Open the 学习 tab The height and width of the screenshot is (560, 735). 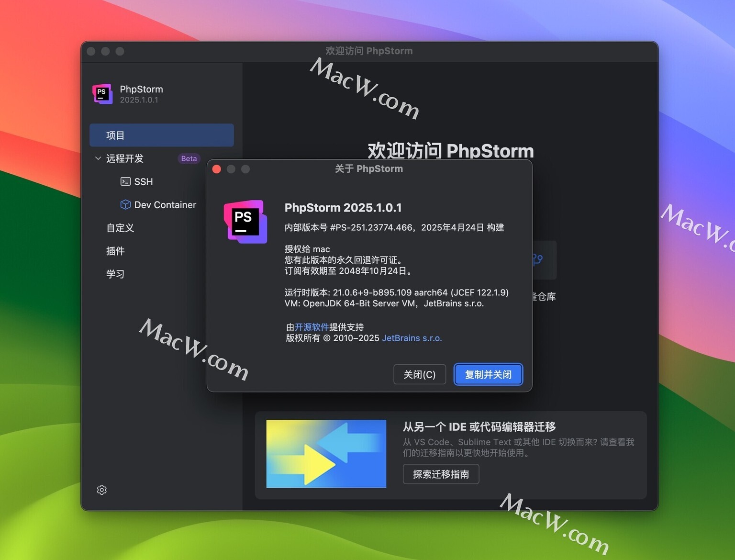[115, 274]
